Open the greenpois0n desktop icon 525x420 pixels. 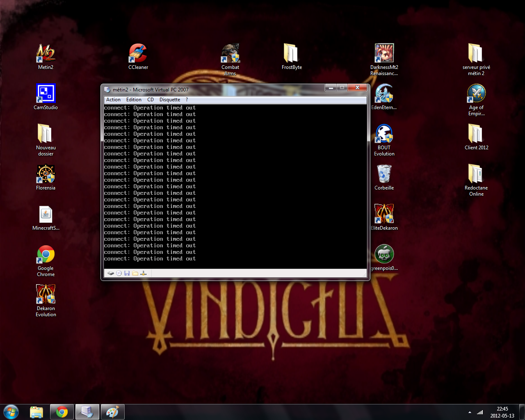(384, 258)
